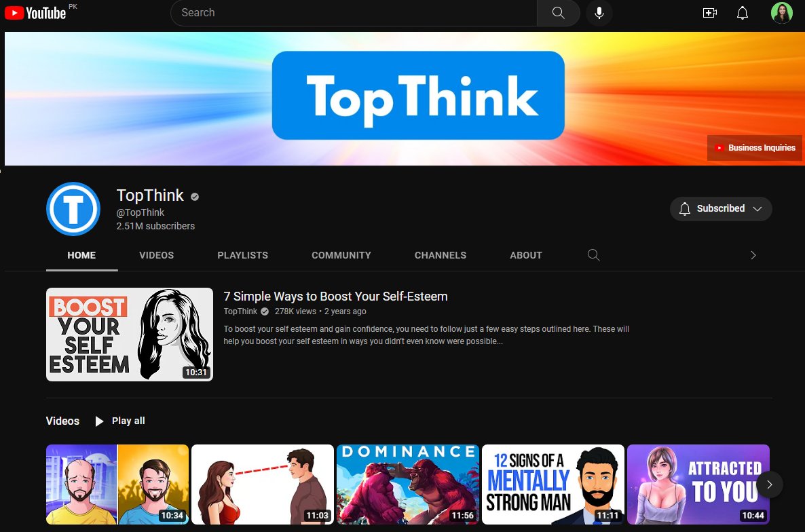805x532 pixels.
Task: Open the DOMINANCE gorillas video thumbnail
Action: tap(408, 484)
